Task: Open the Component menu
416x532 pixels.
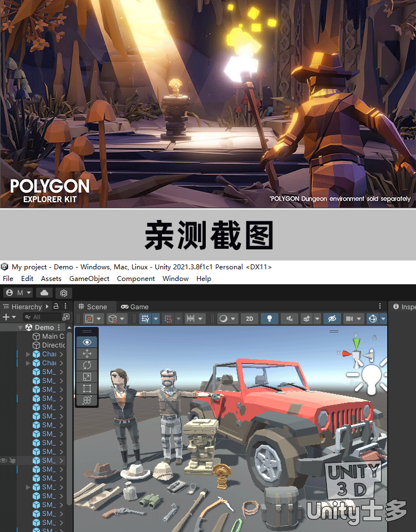Action: (136, 279)
